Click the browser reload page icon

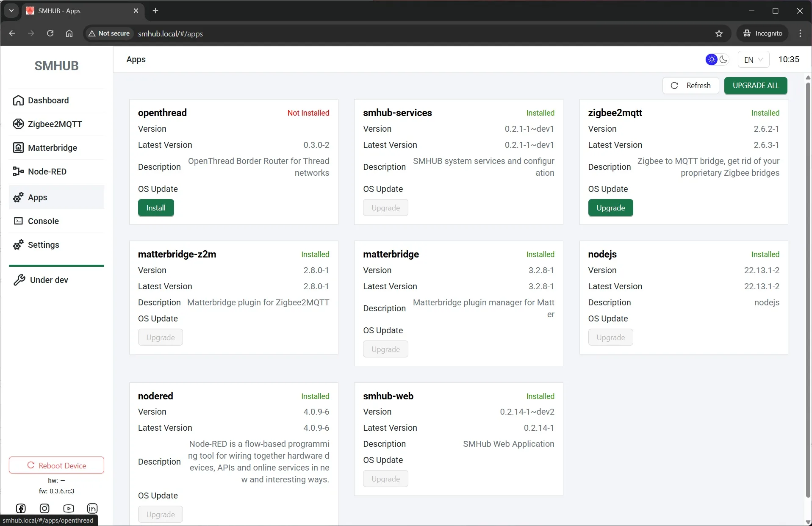tap(50, 33)
